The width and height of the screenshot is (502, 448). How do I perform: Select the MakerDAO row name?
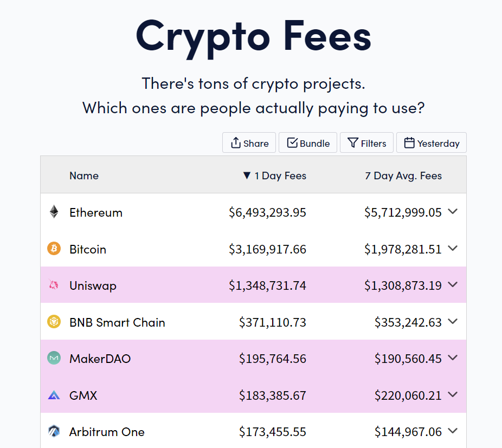(100, 359)
